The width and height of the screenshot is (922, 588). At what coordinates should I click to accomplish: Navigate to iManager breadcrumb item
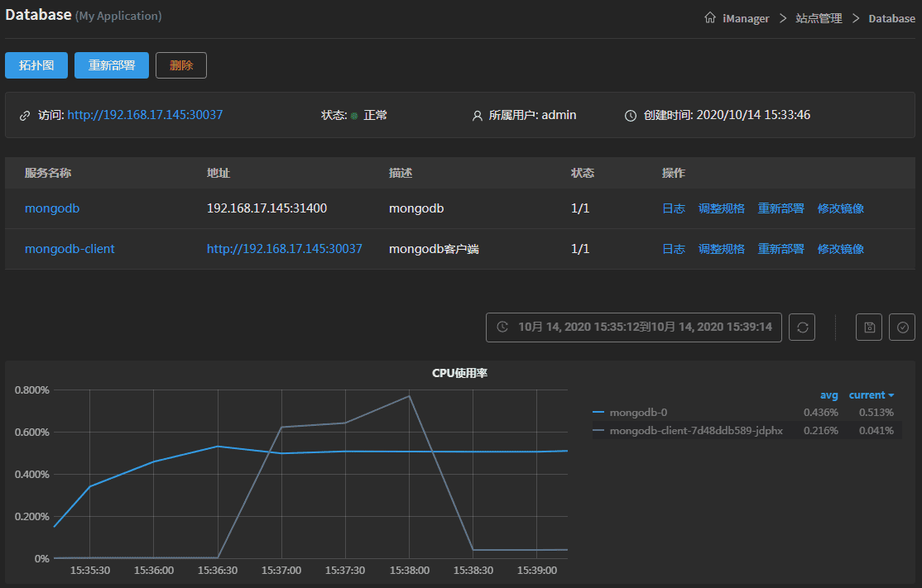(x=746, y=18)
